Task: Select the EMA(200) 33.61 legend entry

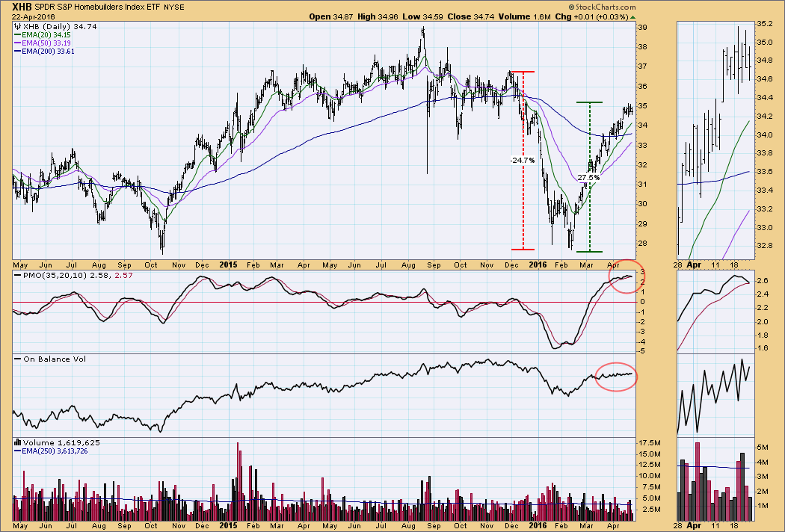Action: [x=48, y=51]
